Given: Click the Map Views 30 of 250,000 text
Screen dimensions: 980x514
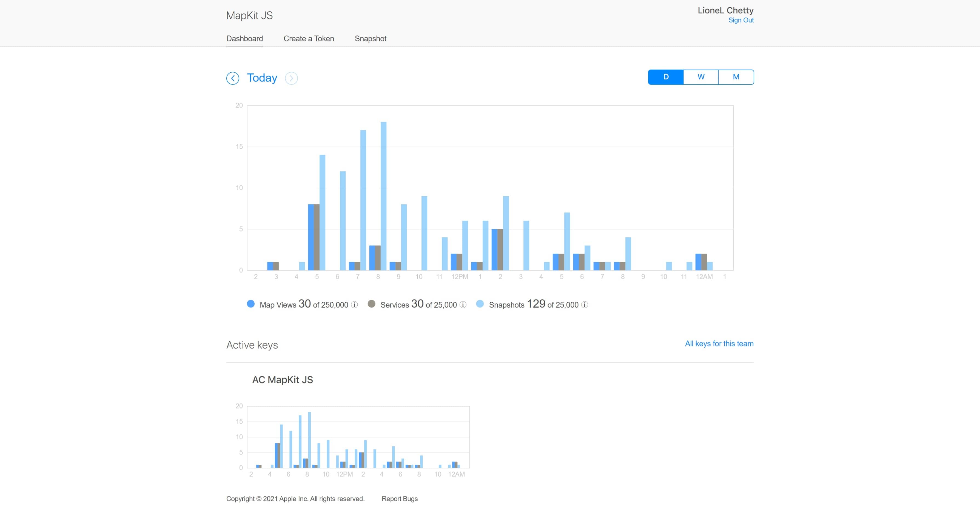Looking at the screenshot, I should pos(304,304).
